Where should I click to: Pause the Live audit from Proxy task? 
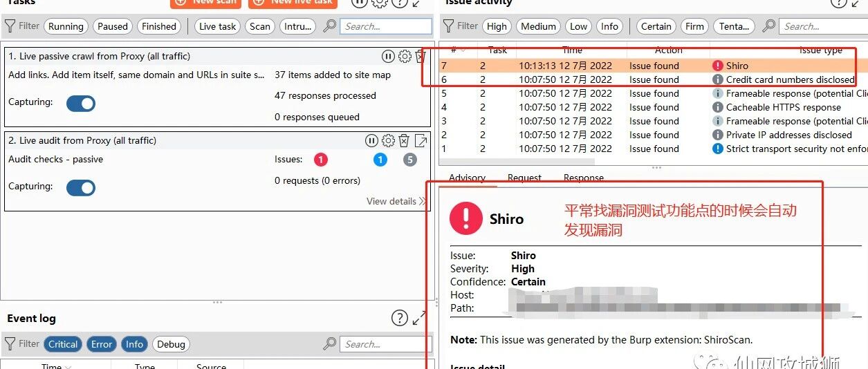click(x=372, y=141)
